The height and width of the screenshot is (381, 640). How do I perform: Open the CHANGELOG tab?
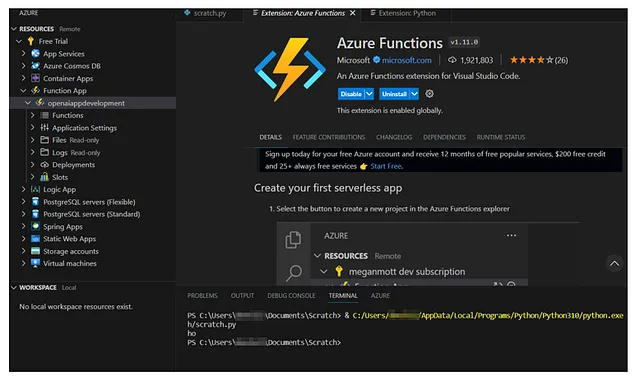coord(394,137)
